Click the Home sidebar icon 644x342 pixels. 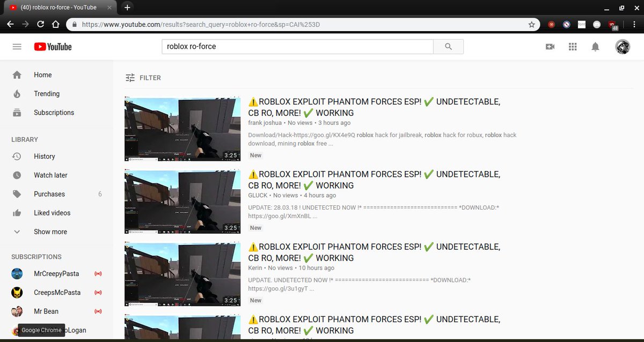[17, 75]
